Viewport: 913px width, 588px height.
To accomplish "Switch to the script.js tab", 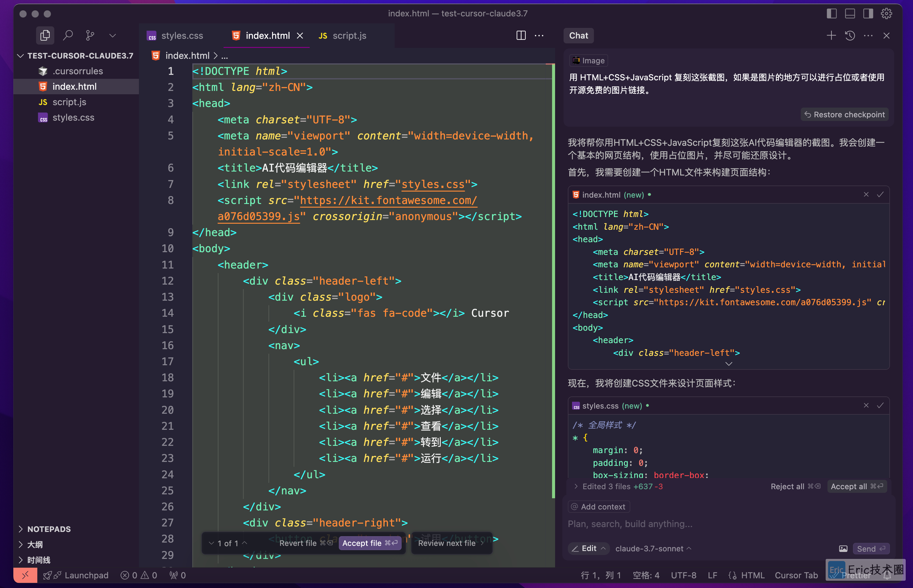I will 343,35.
